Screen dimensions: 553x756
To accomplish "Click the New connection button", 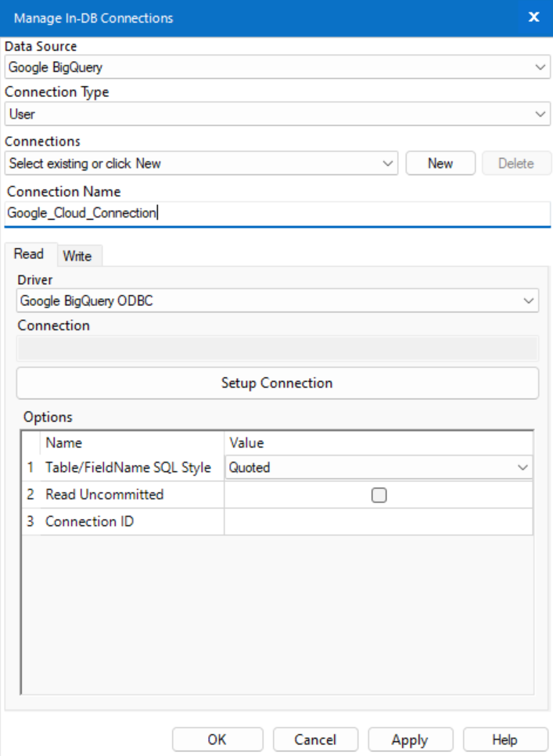I will (x=440, y=164).
